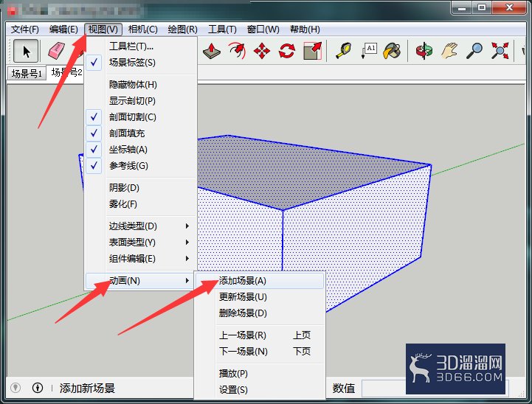The height and width of the screenshot is (404, 532).
Task: Enable 显示剖切(P) section planes
Action: click(x=141, y=101)
